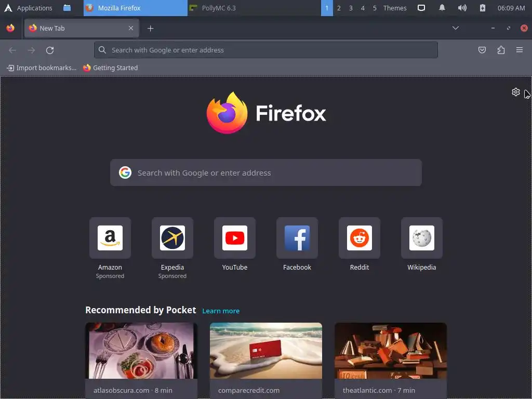Switch to workspace 4
This screenshot has height=399, width=532.
(363, 8)
